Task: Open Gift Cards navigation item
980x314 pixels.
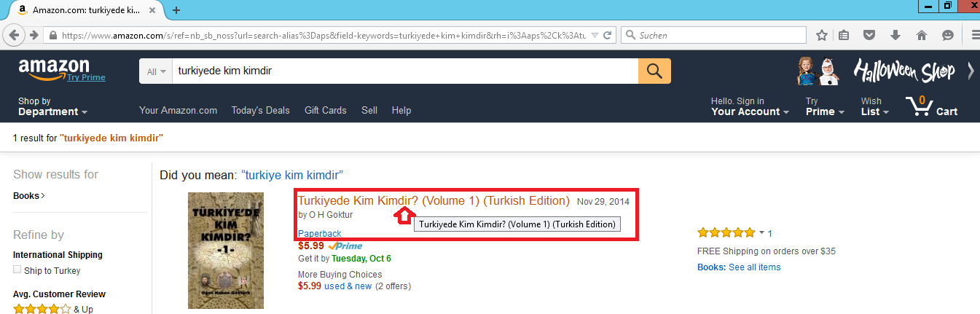Action: (x=326, y=110)
